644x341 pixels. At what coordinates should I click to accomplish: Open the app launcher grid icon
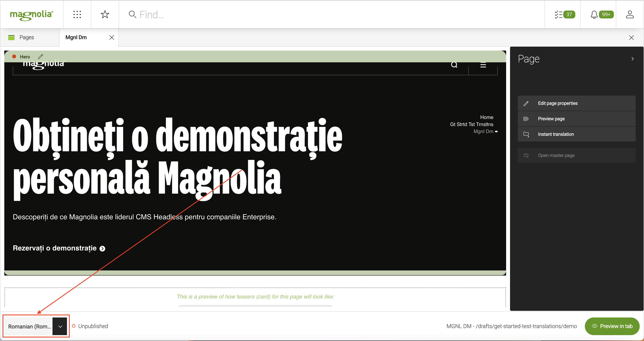click(77, 15)
